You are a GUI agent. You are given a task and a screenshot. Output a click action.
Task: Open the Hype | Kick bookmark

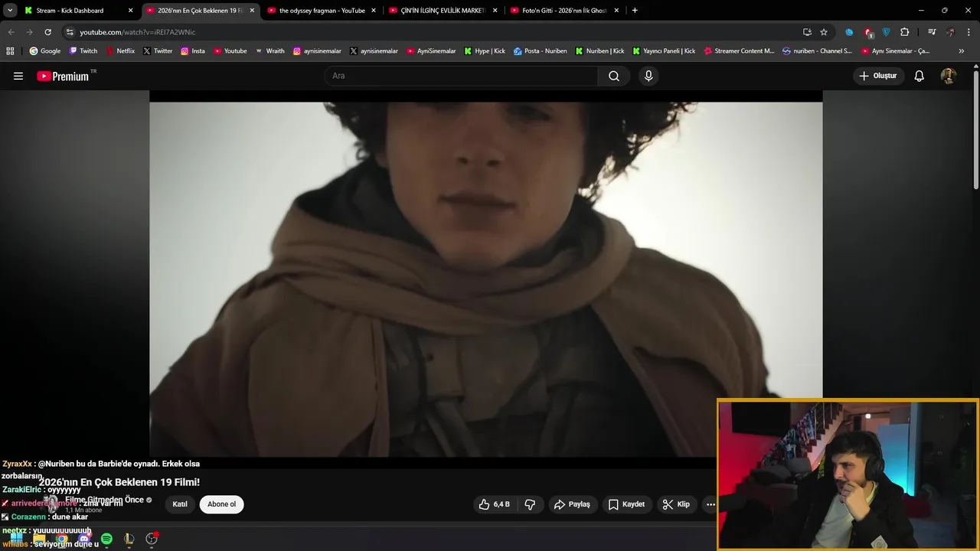pyautogui.click(x=484, y=51)
